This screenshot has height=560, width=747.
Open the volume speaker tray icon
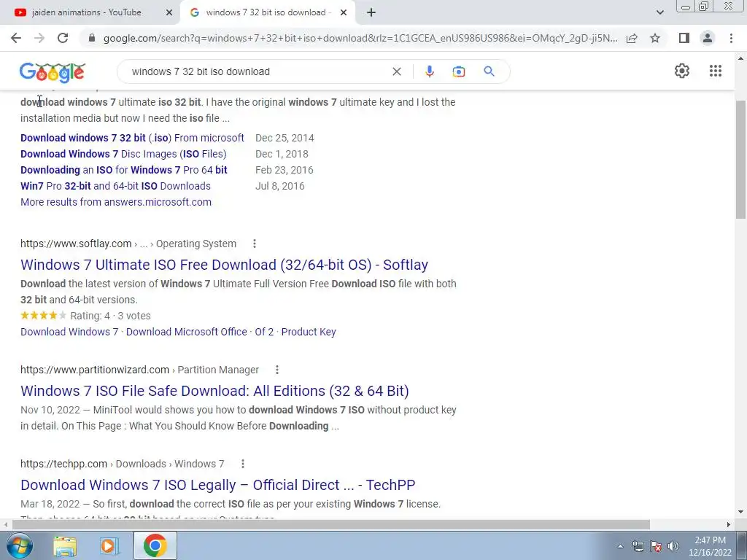673,546
